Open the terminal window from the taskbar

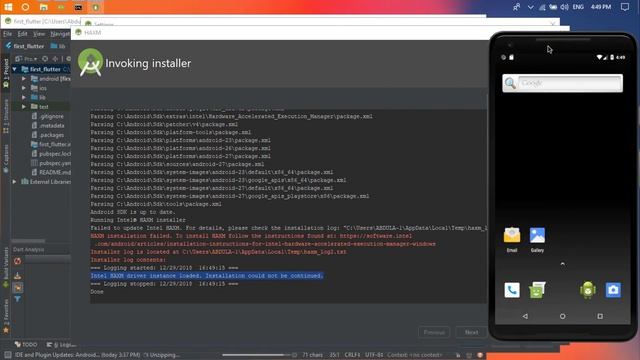(x=78, y=7)
